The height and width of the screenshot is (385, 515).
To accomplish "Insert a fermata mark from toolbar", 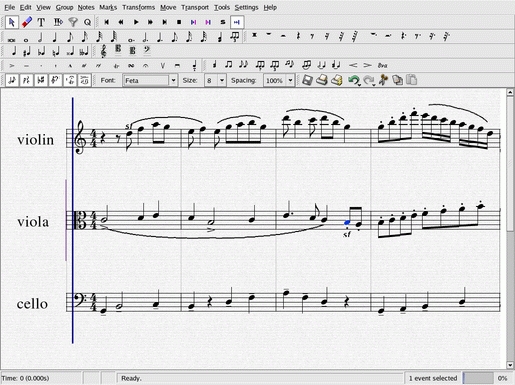I will [x=146, y=66].
